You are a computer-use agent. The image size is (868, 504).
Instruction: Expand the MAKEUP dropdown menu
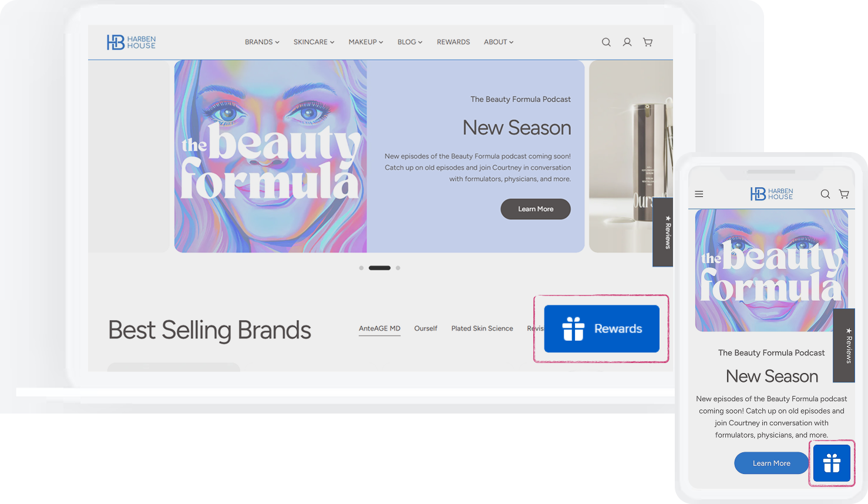[x=365, y=42]
